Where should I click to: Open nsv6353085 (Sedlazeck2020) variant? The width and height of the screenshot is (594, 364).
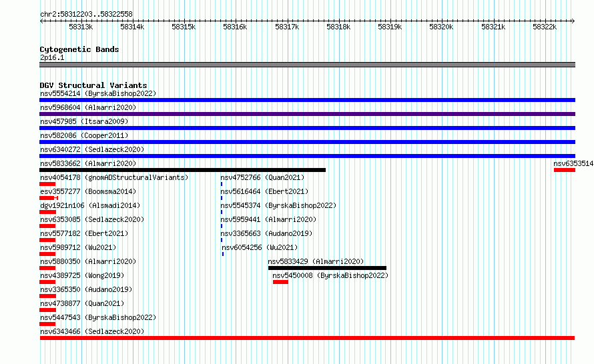click(x=92, y=219)
